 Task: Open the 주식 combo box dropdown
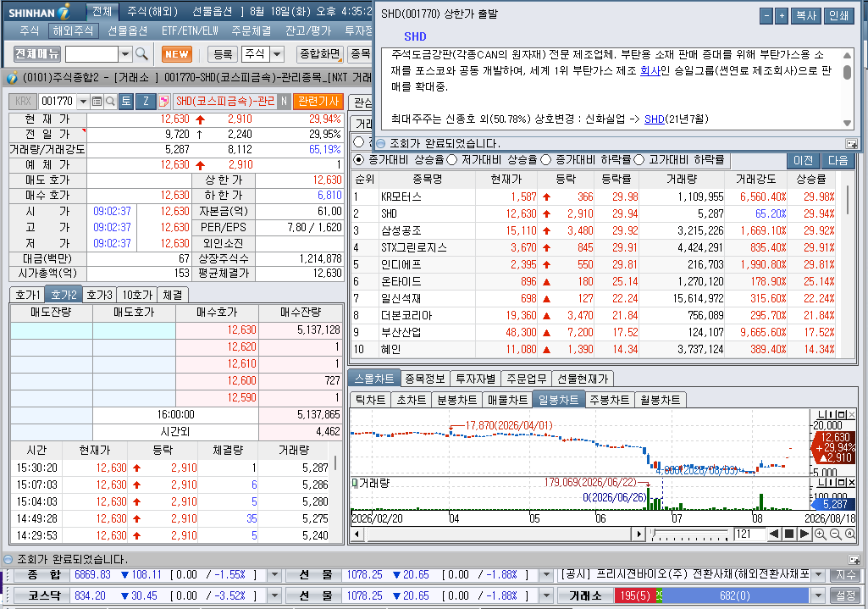click(x=277, y=53)
